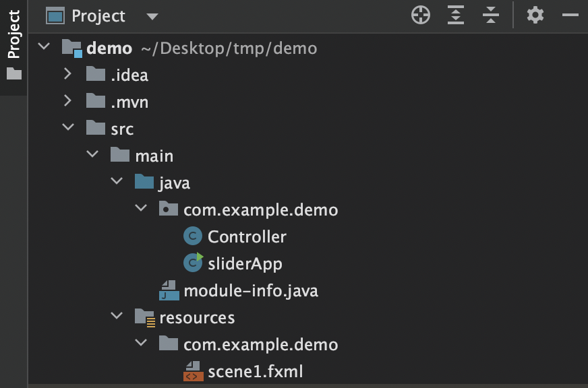Open the Project panel settings gear
588x388 pixels.
pyautogui.click(x=535, y=15)
